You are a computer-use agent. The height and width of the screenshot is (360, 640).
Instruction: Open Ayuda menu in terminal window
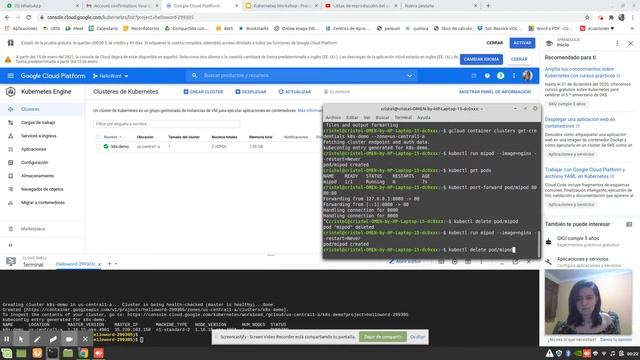coord(424,118)
